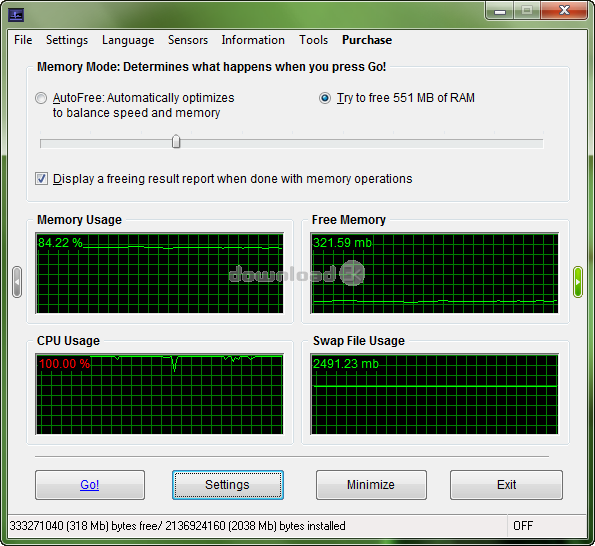Image resolution: width=595 pixels, height=546 pixels.
Task: Click the green right-arrow side panel handle
Action: click(x=578, y=282)
